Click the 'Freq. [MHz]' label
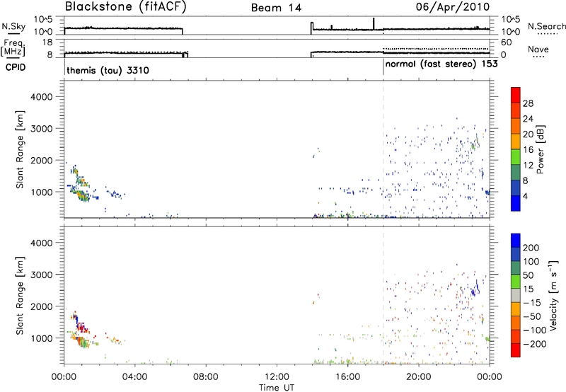This screenshot has height=392, width=566. [x=13, y=47]
